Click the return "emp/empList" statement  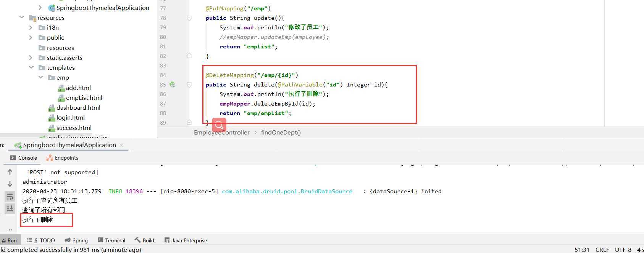pyautogui.click(x=255, y=113)
